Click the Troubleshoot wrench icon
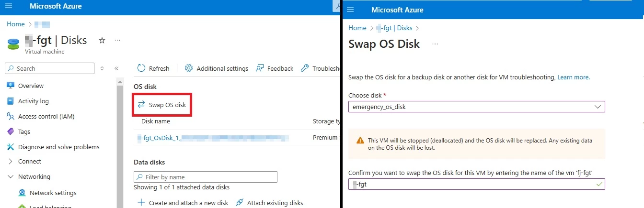This screenshot has height=208, width=644. [305, 68]
